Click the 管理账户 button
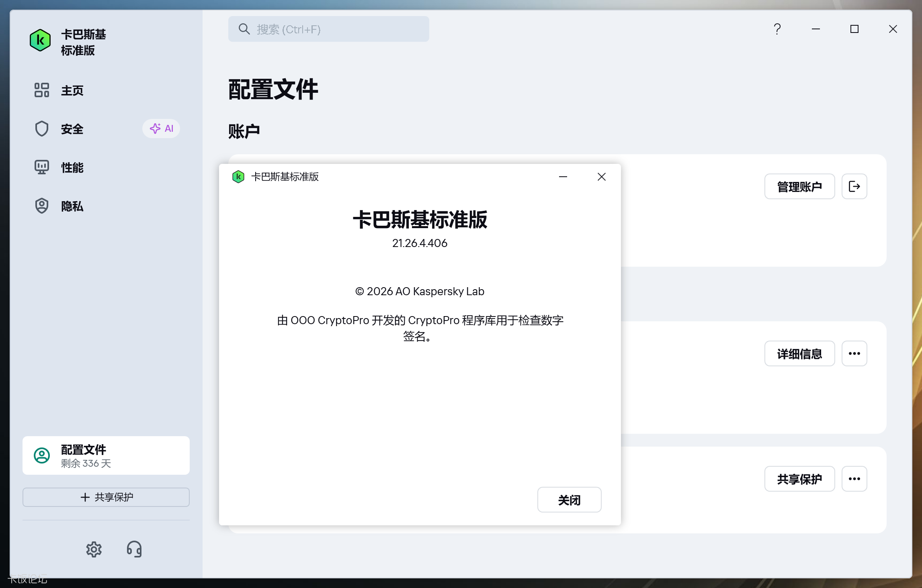Viewport: 922px width, 588px height. coord(800,186)
